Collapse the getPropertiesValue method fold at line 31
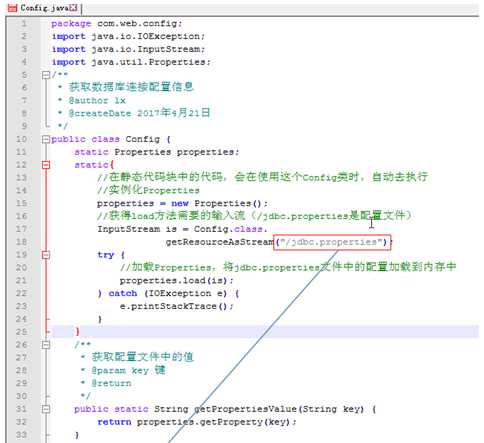Image resolution: width=484 pixels, height=443 pixels. click(46, 409)
